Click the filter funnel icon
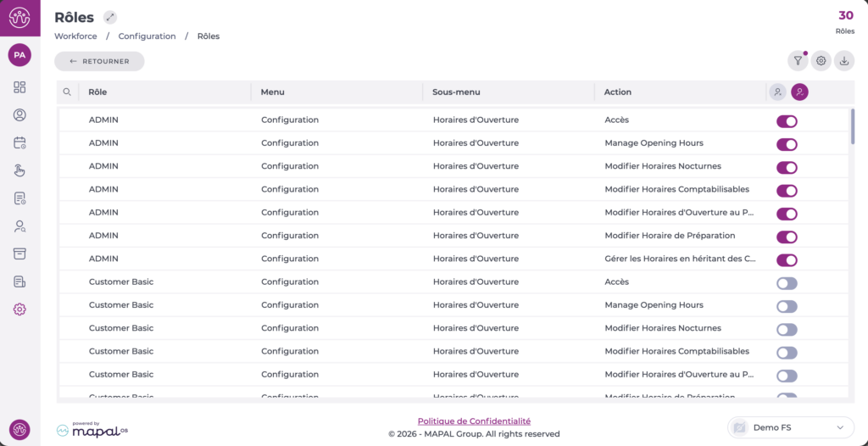The height and width of the screenshot is (446, 868). [x=798, y=61]
